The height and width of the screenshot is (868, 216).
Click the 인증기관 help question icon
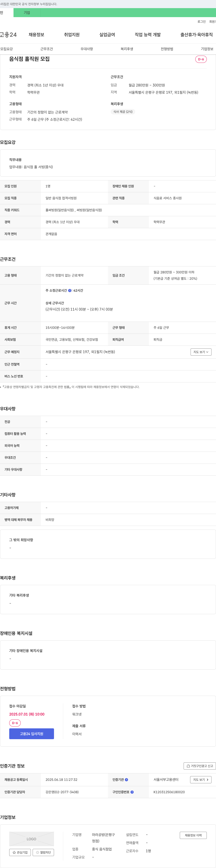point(126,779)
